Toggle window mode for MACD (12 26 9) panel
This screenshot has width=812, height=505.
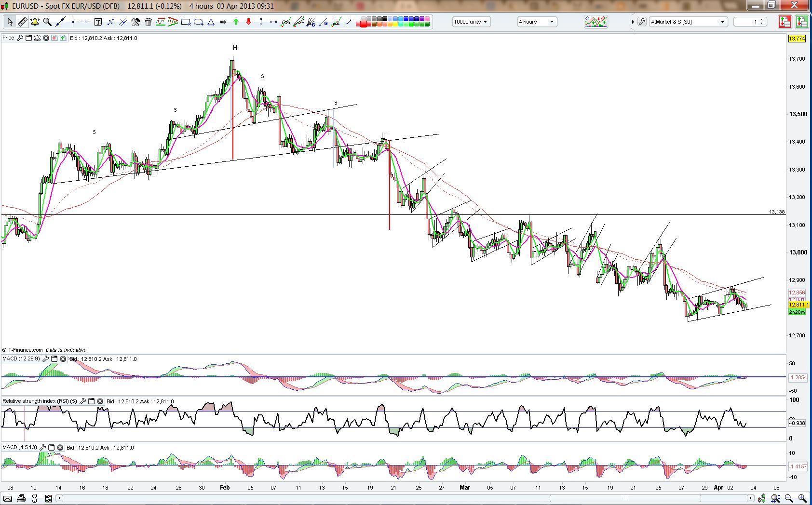click(54, 359)
